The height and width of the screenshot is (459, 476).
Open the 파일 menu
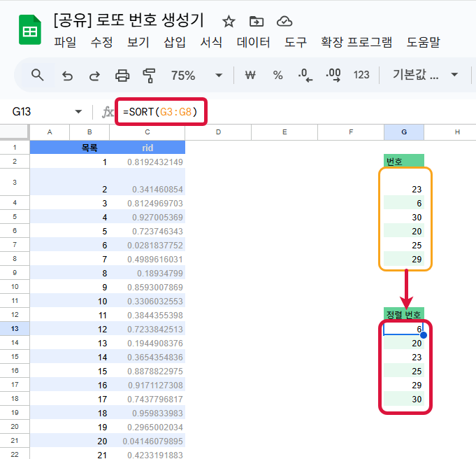(x=66, y=43)
